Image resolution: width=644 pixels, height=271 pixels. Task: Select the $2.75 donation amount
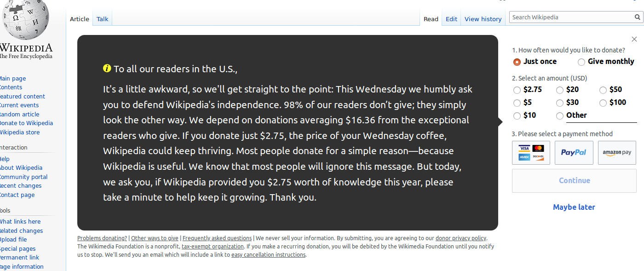click(x=517, y=90)
